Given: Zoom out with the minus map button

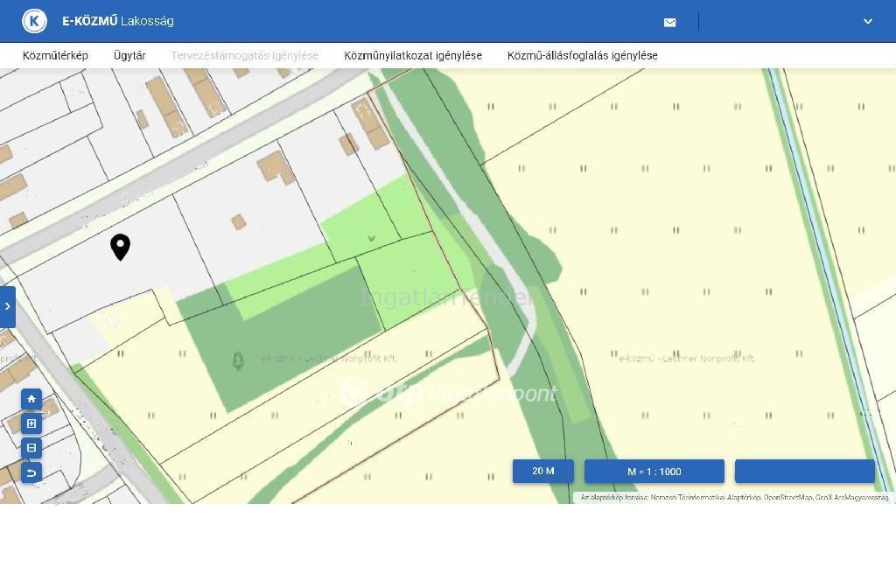Looking at the screenshot, I should tap(31, 448).
